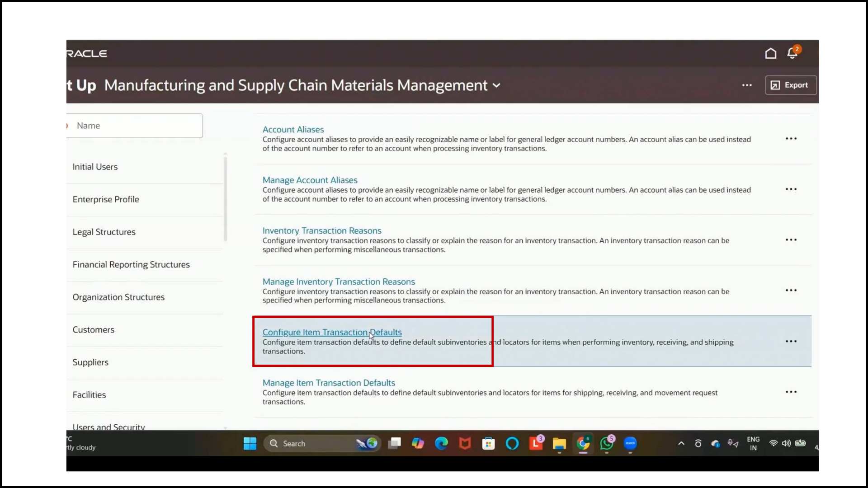The image size is (868, 488).
Task: Open Wi-Fi network settings in tray
Action: pyautogui.click(x=774, y=443)
